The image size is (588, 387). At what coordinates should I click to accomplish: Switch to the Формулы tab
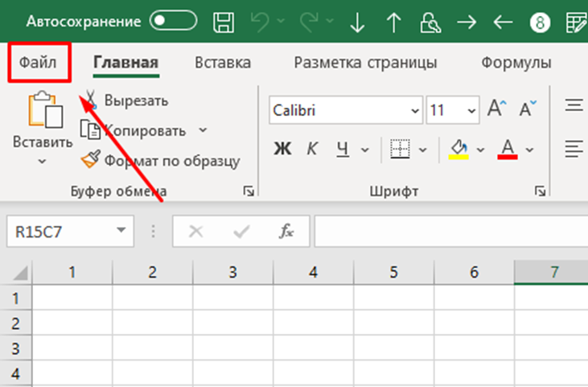pos(516,63)
